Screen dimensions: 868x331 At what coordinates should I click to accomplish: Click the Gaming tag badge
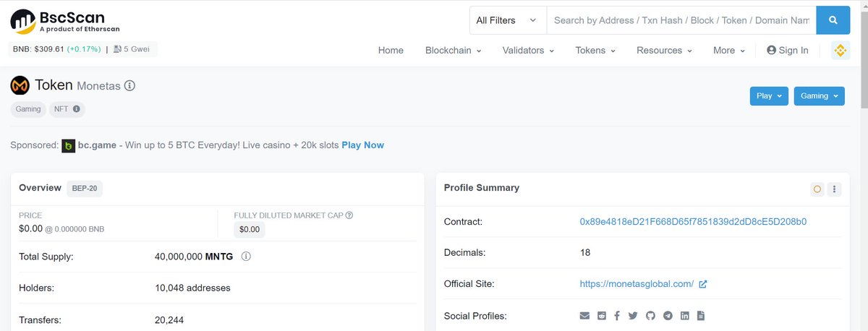[x=28, y=109]
